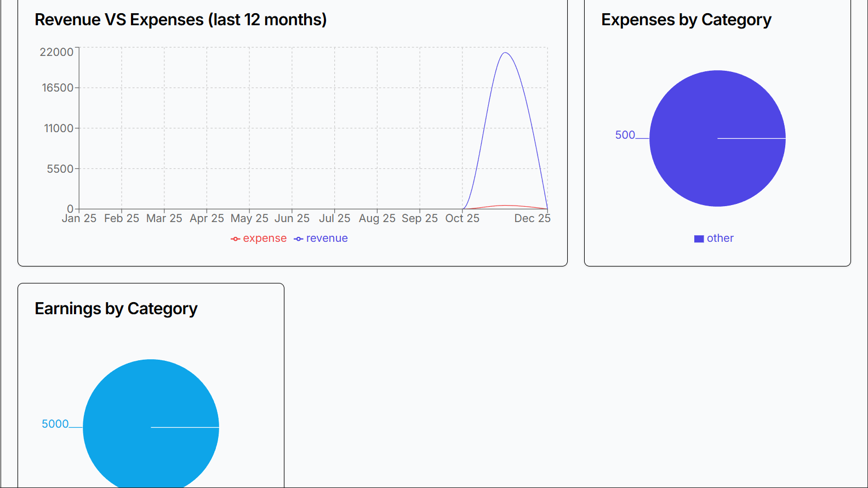Select the purple Expenses pie chart
This screenshot has height=488, width=868.
tap(717, 138)
